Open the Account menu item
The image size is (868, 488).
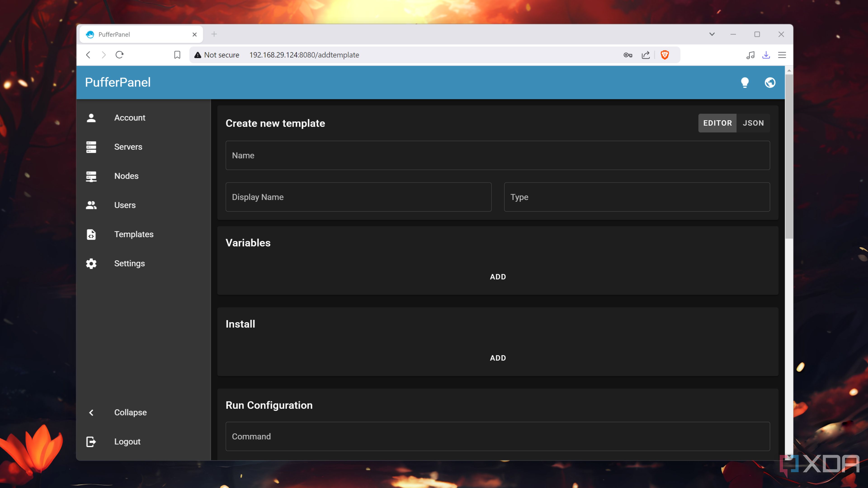143,118
